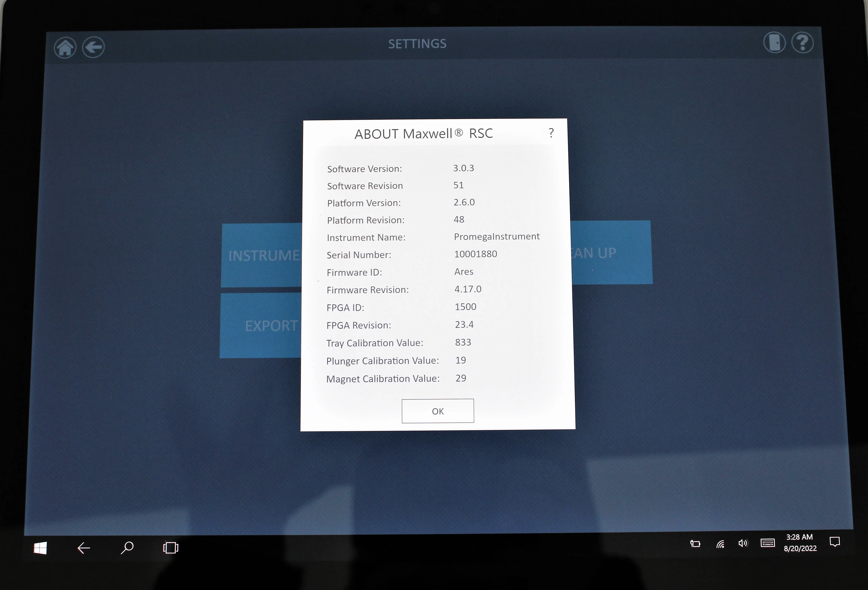Image resolution: width=868 pixels, height=590 pixels.
Task: Click the Tray Calibration Value 833
Action: [463, 342]
